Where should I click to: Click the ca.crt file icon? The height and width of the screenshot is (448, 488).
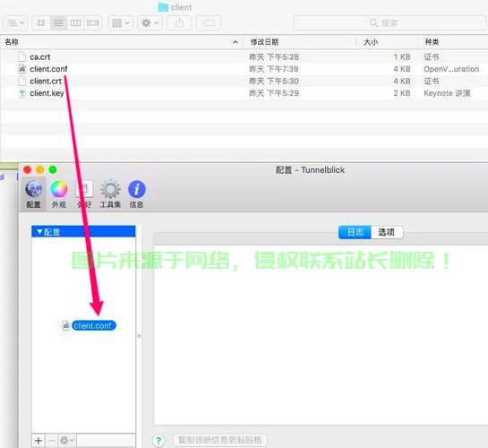coord(22,57)
